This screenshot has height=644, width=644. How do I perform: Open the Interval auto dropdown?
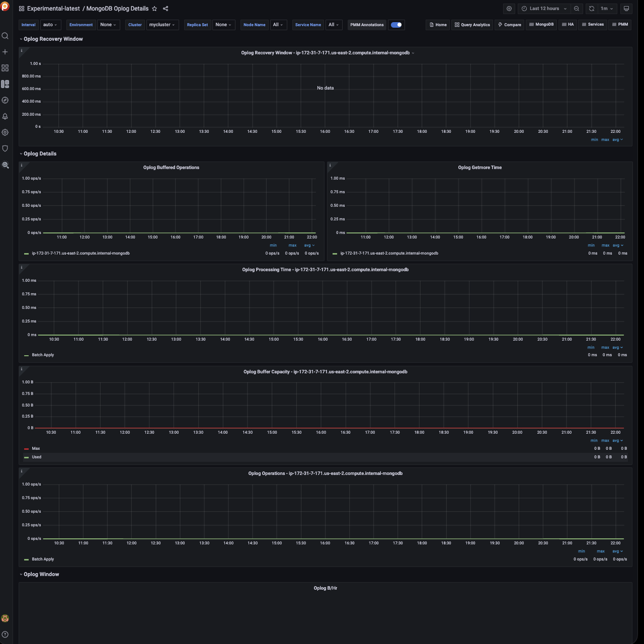tap(50, 25)
